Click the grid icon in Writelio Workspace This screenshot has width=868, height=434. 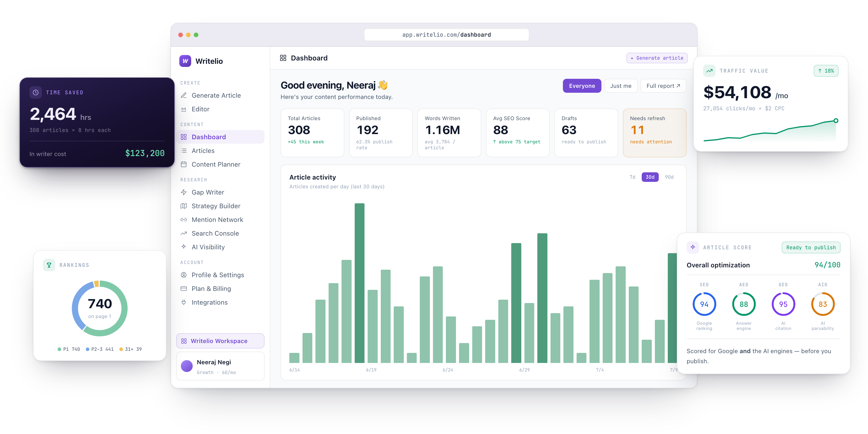(184, 341)
